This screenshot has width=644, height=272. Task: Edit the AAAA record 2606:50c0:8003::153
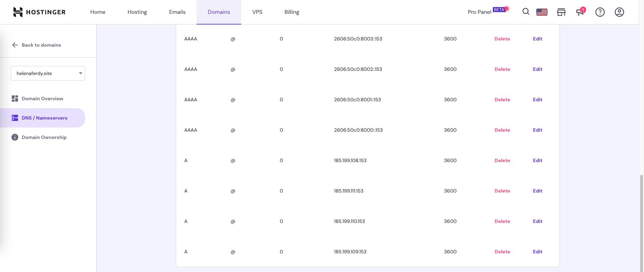click(537, 39)
